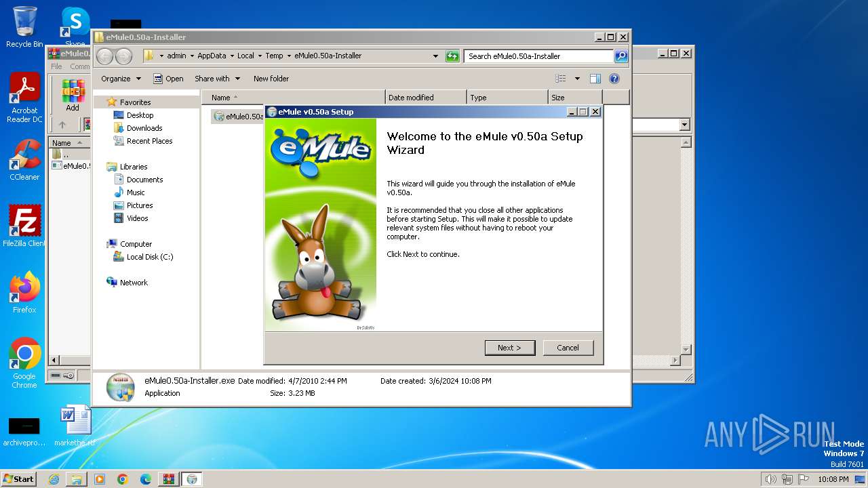Click the Local breadcrumb segment
The width and height of the screenshot is (868, 488).
245,56
